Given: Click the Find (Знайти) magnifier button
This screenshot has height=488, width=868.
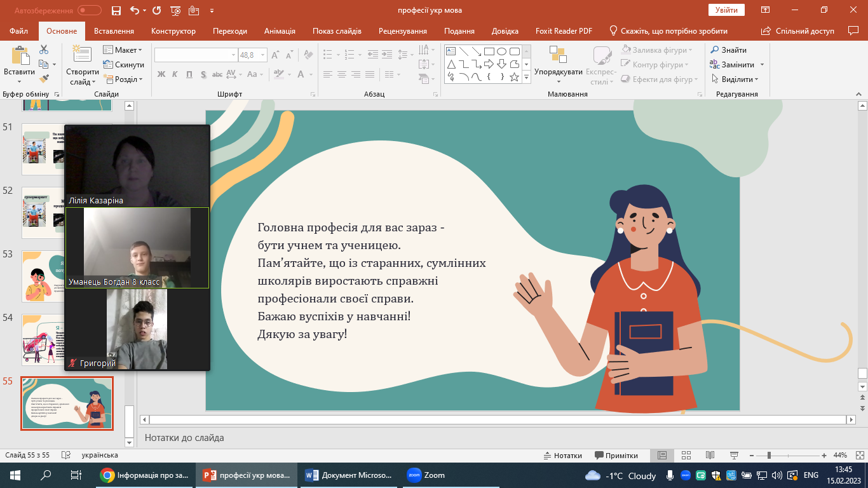Looking at the screenshot, I should [728, 50].
